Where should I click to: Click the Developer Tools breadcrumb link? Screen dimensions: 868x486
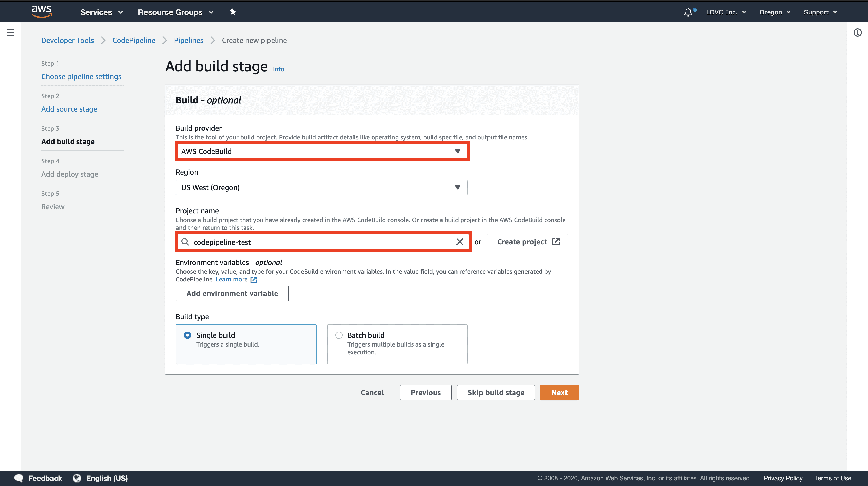(x=67, y=41)
